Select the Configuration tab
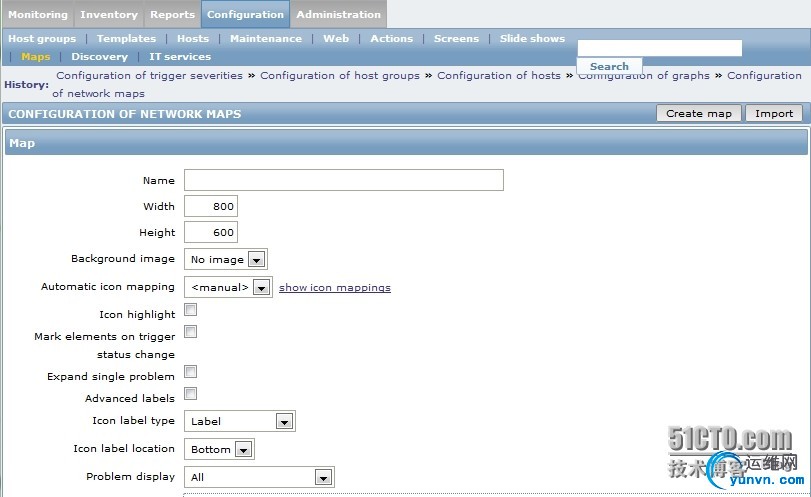Viewport: 811px width, 497px height. tap(245, 14)
